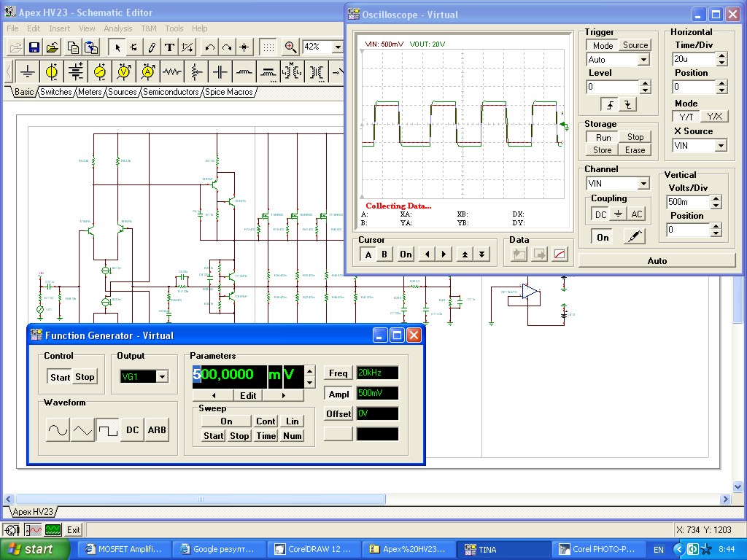Viewport: 747px width, 560px height.
Task: Increase the Time/Div value
Action: tap(721, 55)
